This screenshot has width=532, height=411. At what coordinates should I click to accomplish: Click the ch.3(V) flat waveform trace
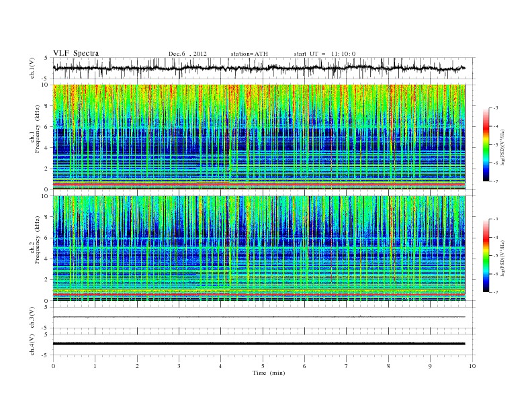(x=259, y=317)
